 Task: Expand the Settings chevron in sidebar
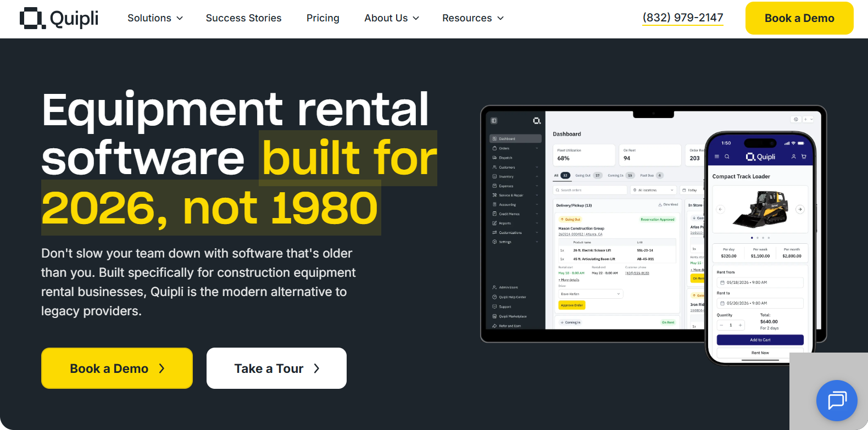click(537, 242)
